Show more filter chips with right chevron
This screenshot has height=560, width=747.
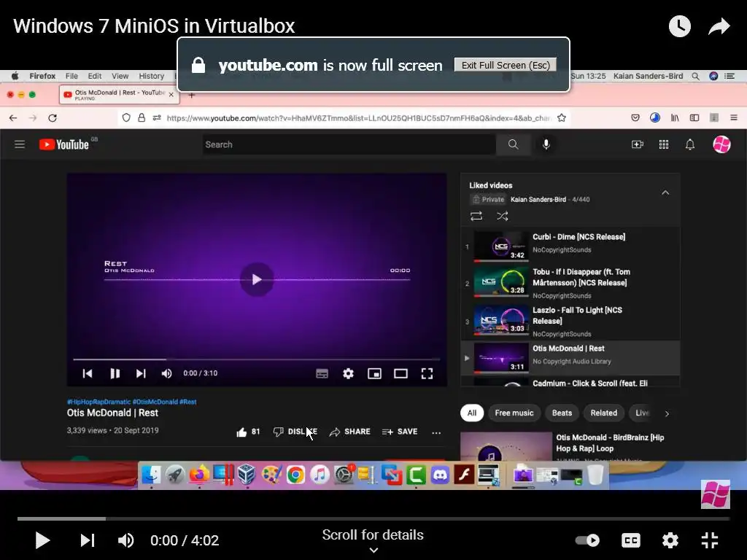(x=667, y=413)
